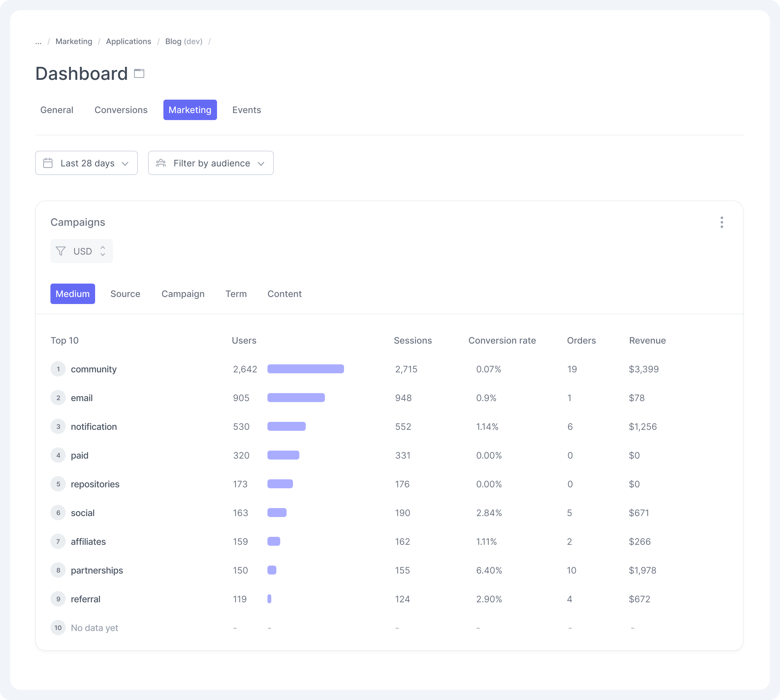Select the Campaign dimension
780x700 pixels.
point(183,293)
